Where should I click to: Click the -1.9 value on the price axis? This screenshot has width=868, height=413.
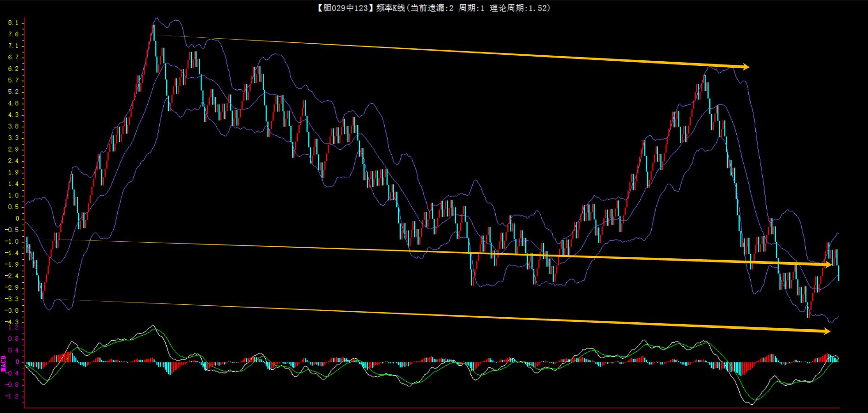[x=12, y=264]
